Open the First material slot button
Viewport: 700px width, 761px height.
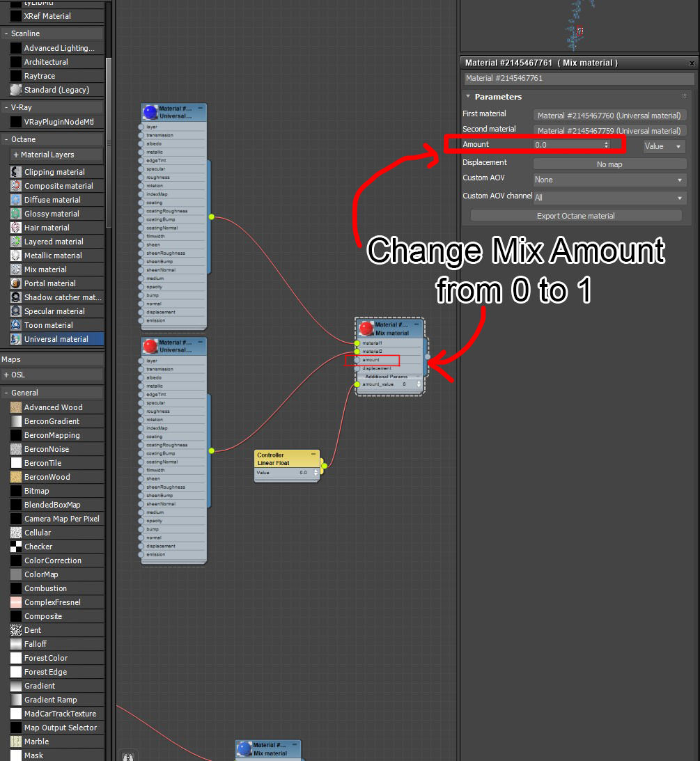coord(609,116)
